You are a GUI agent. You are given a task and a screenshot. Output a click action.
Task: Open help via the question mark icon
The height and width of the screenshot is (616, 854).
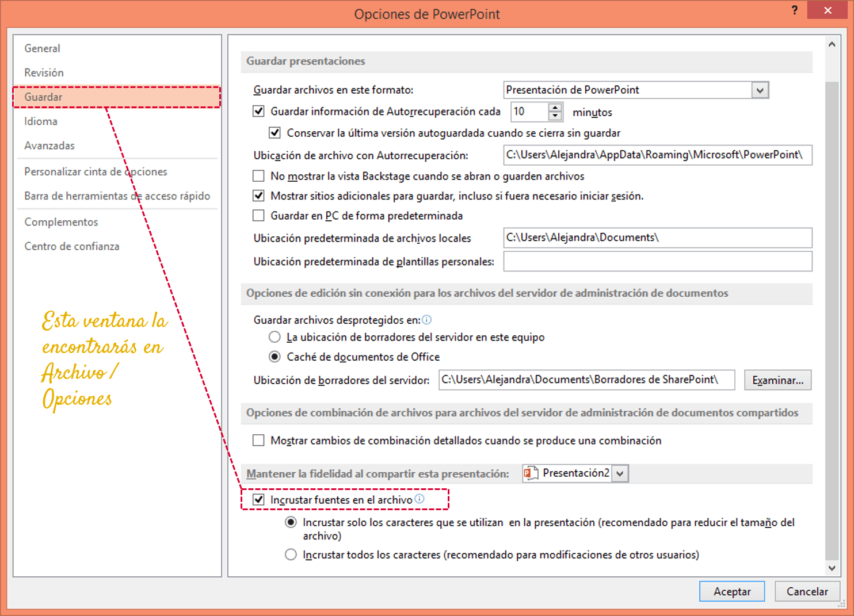794,10
